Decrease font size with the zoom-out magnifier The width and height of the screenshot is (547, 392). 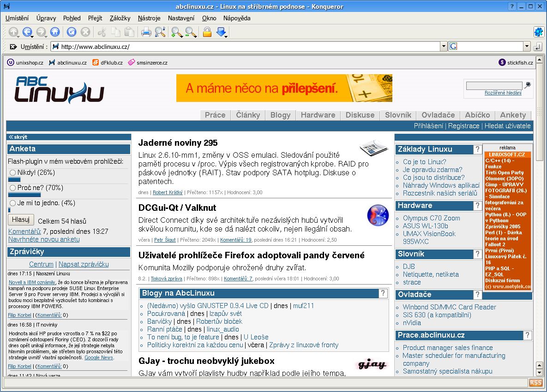(x=191, y=32)
